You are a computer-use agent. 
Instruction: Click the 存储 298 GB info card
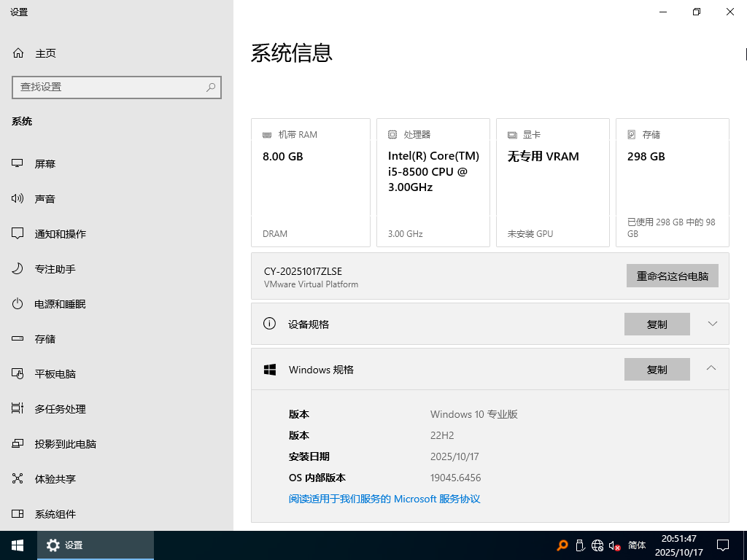[672, 182]
